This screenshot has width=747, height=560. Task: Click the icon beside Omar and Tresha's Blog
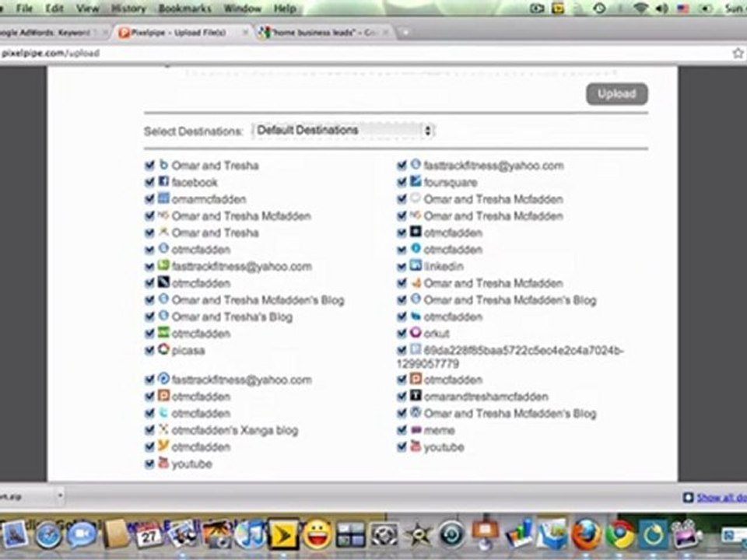[163, 316]
